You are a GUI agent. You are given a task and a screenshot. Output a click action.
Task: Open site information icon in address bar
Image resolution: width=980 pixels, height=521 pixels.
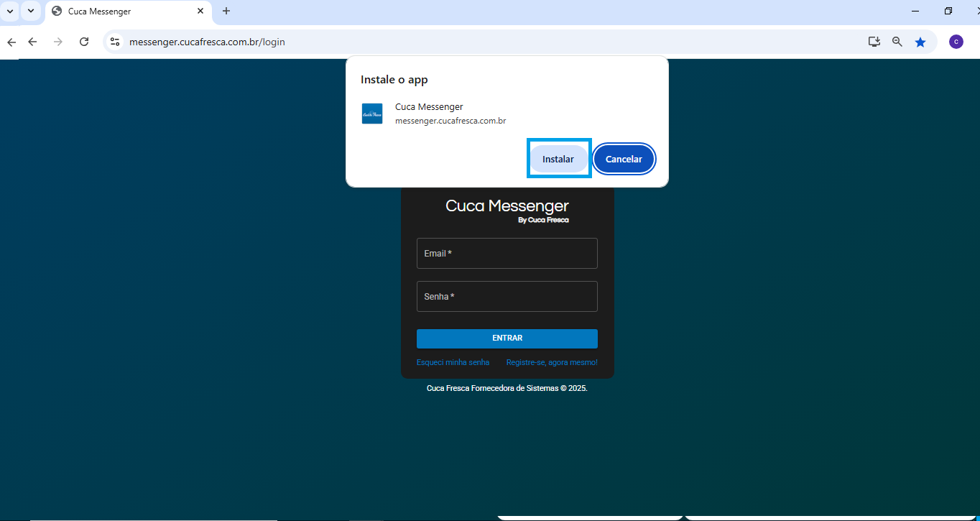114,42
